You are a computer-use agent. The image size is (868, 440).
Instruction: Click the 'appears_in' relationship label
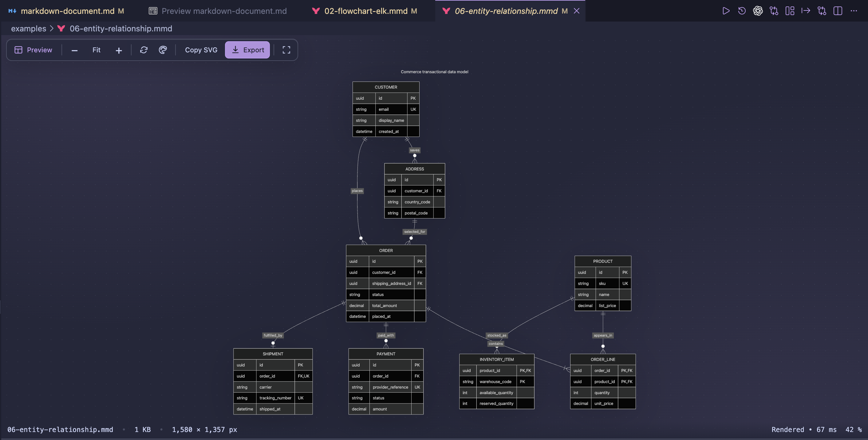click(603, 335)
